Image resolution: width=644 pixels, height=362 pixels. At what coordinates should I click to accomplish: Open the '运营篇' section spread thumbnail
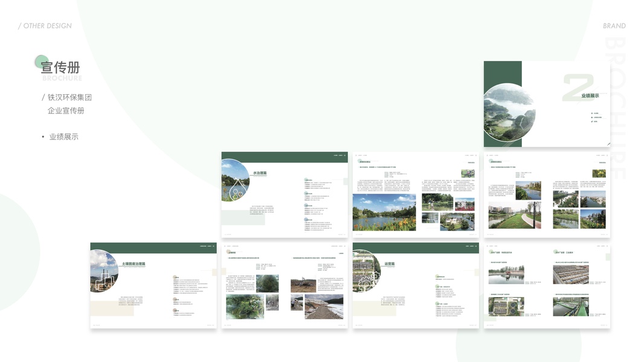coord(416,285)
